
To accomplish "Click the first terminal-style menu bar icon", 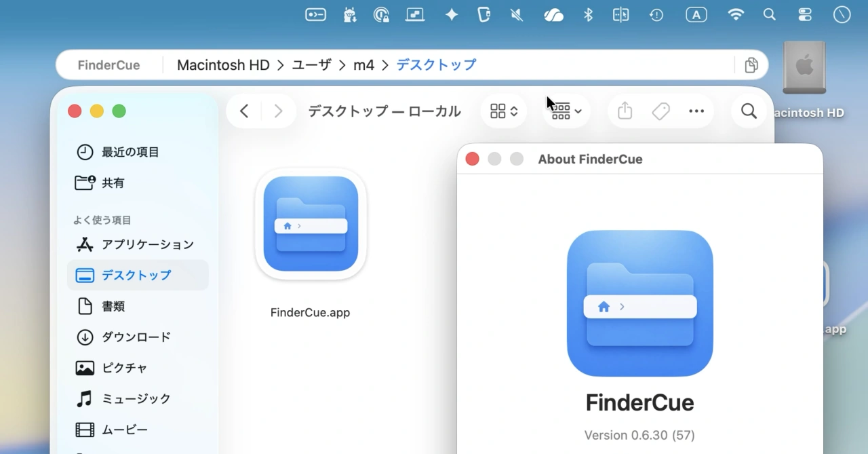I will click(315, 15).
